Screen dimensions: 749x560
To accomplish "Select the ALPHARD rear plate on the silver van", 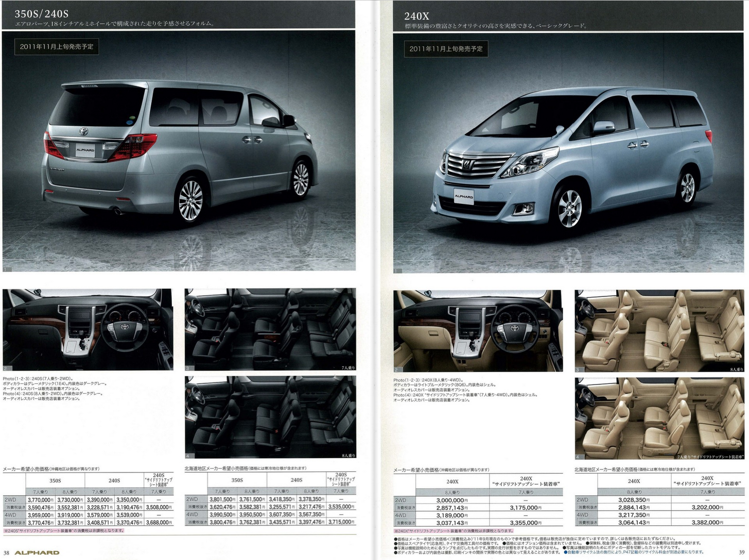I will [x=85, y=150].
